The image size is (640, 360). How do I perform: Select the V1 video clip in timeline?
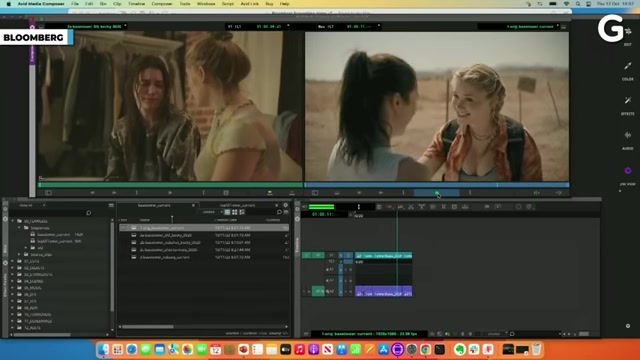pos(383,256)
